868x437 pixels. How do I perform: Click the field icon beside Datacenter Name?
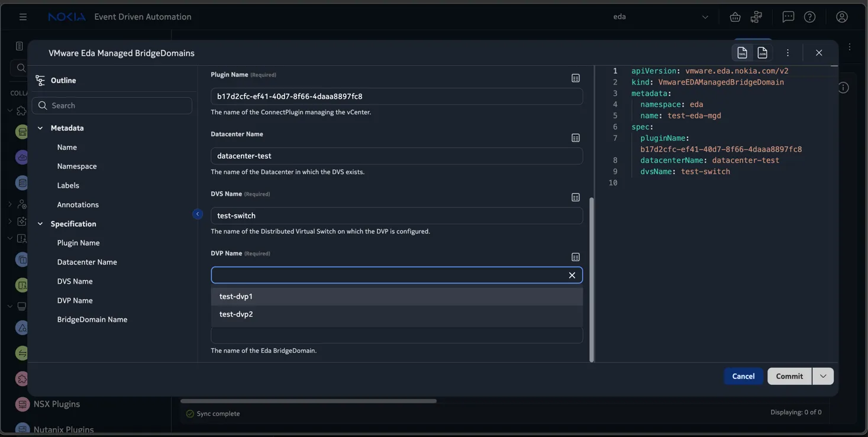point(575,138)
